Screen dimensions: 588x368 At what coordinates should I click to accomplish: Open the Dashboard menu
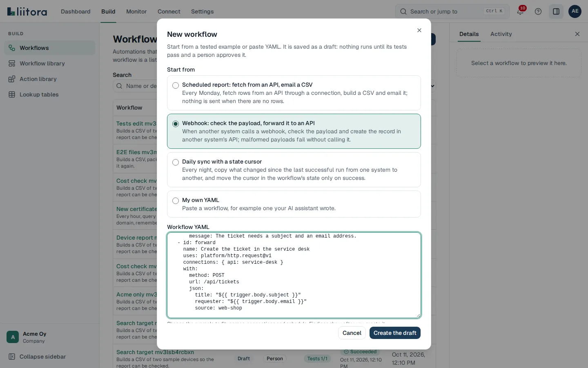coord(76,11)
